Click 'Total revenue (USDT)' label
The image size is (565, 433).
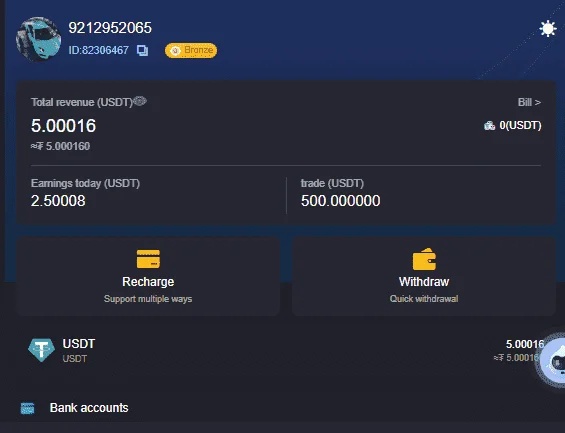coord(82,102)
